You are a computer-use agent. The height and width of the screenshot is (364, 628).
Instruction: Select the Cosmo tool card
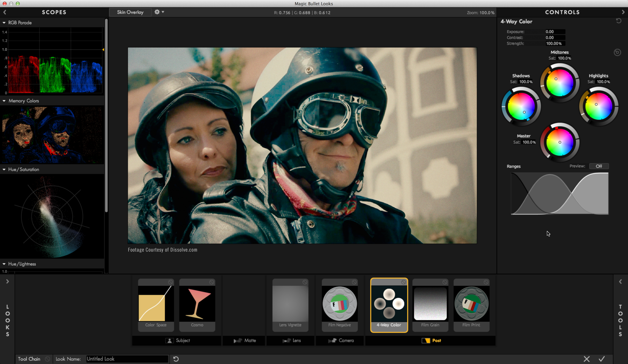tap(197, 304)
